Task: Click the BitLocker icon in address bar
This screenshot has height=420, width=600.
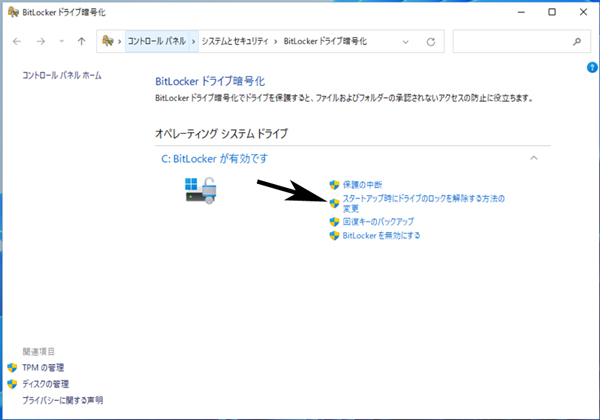Action: click(108, 41)
